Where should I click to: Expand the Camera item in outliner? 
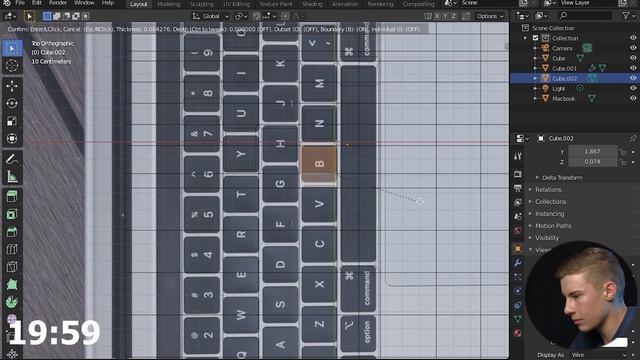coord(535,48)
